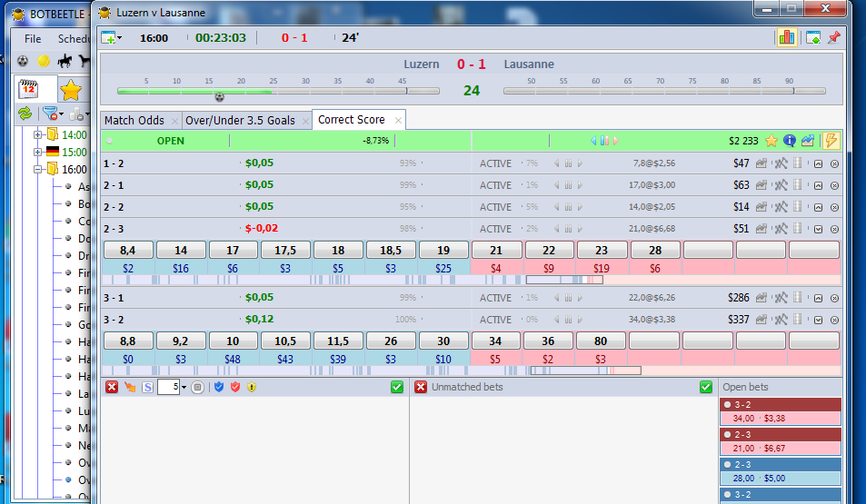Open the ladder grid icon for 2 - 2
866x504 pixels.
click(x=797, y=206)
